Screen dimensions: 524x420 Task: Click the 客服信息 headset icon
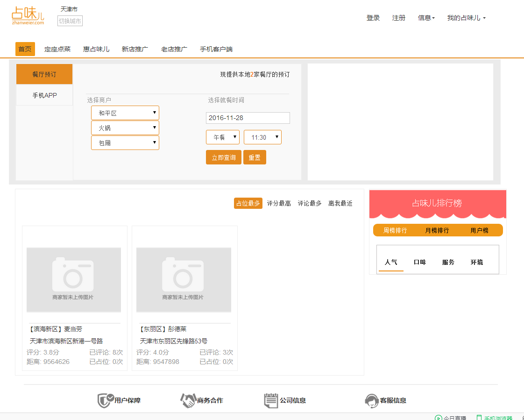click(371, 400)
